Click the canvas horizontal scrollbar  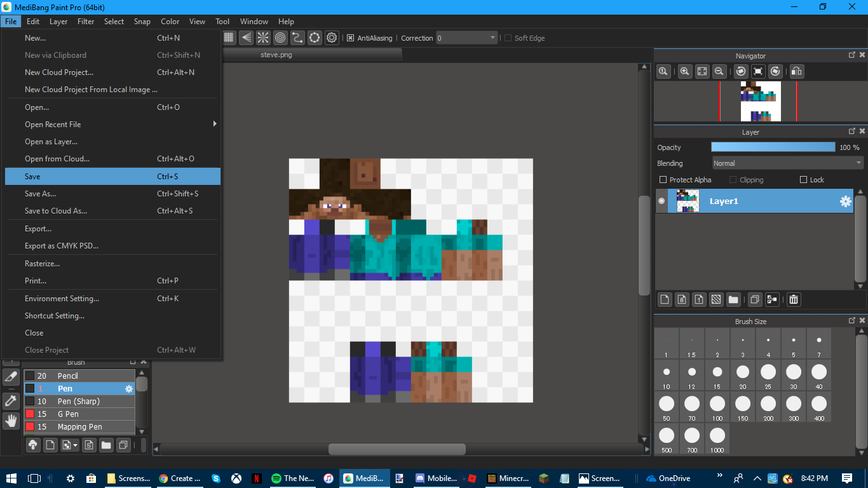click(x=397, y=449)
